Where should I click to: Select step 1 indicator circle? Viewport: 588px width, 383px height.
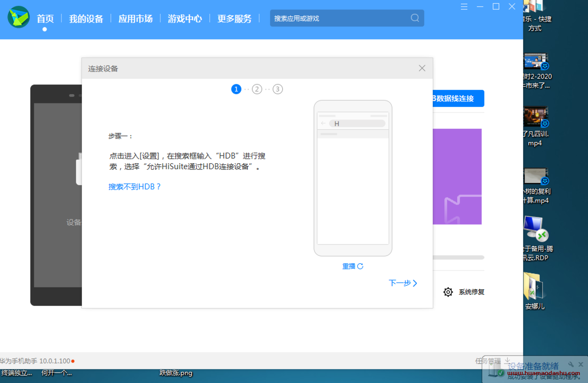click(236, 89)
